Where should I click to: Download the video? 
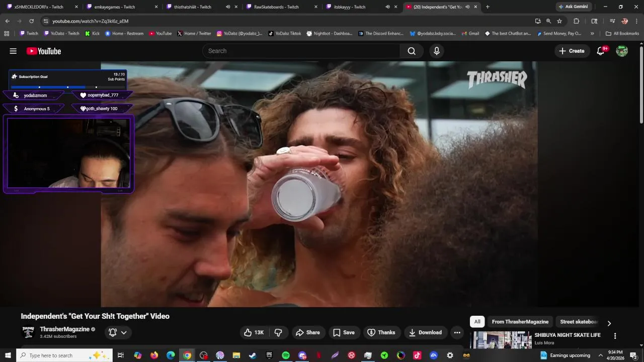(425, 332)
